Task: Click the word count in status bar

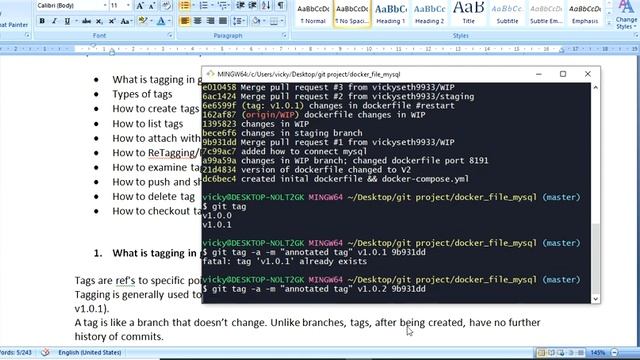Action: 16,352
